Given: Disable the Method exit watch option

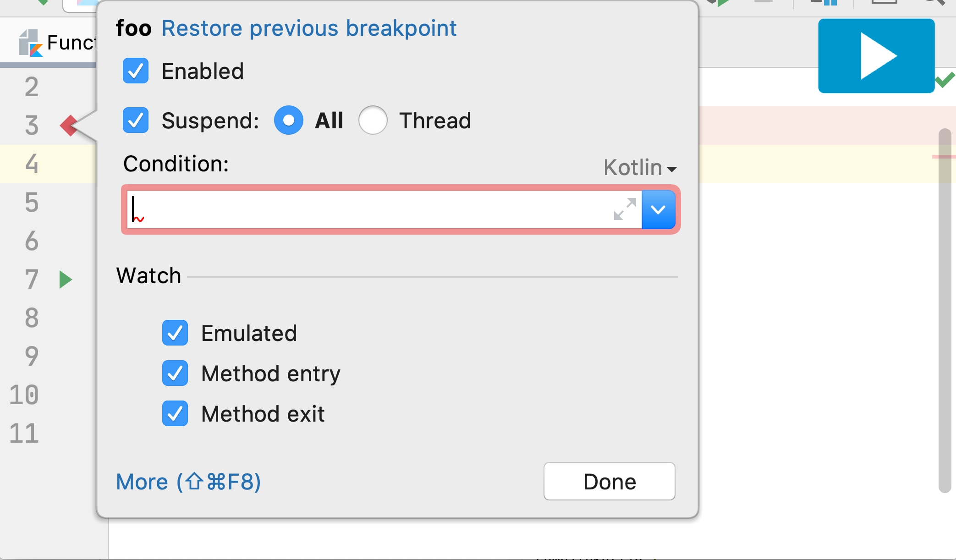Looking at the screenshot, I should click(175, 412).
